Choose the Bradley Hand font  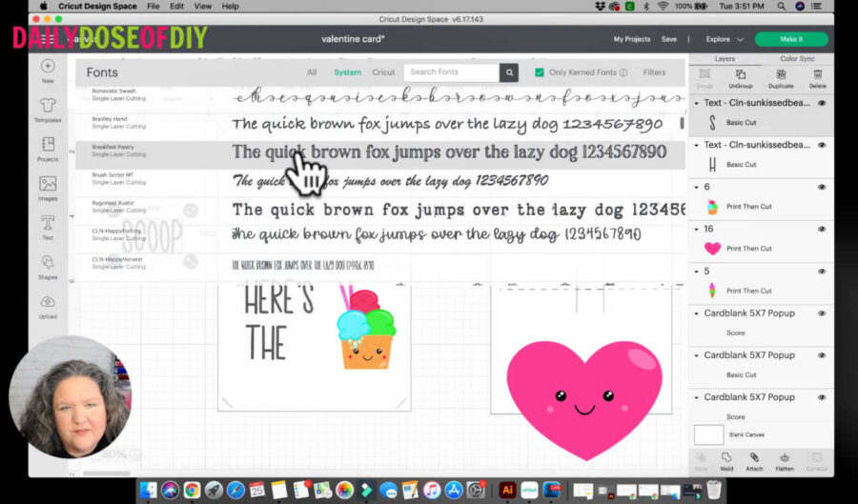[x=380, y=124]
